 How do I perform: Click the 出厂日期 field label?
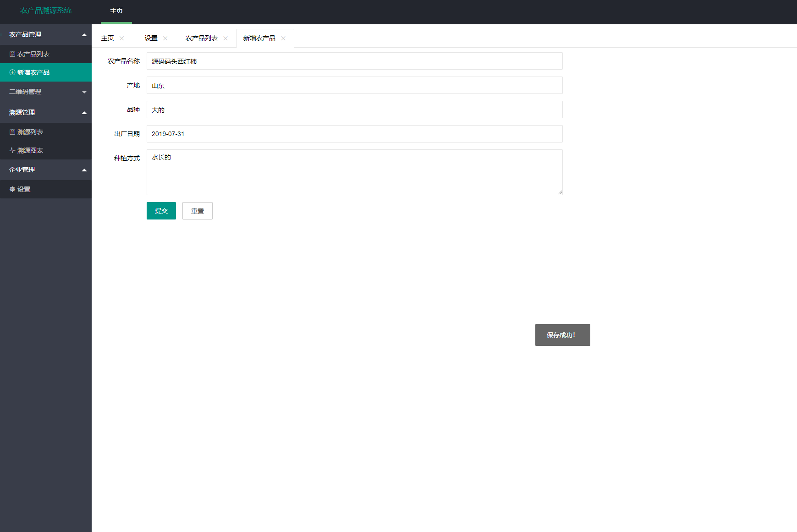[127, 134]
